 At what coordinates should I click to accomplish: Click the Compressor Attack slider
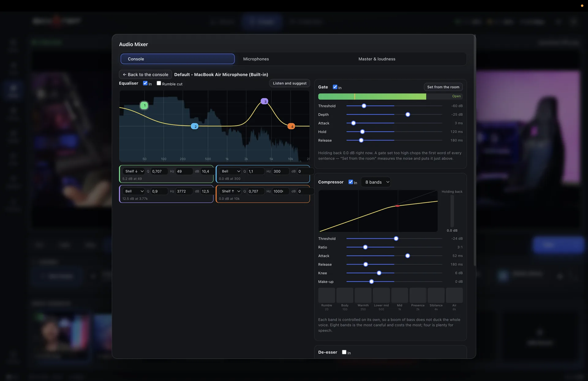(x=394, y=256)
